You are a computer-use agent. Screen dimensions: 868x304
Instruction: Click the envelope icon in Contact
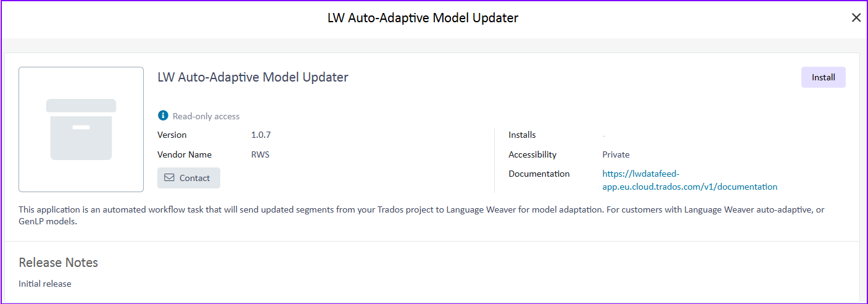tap(169, 178)
